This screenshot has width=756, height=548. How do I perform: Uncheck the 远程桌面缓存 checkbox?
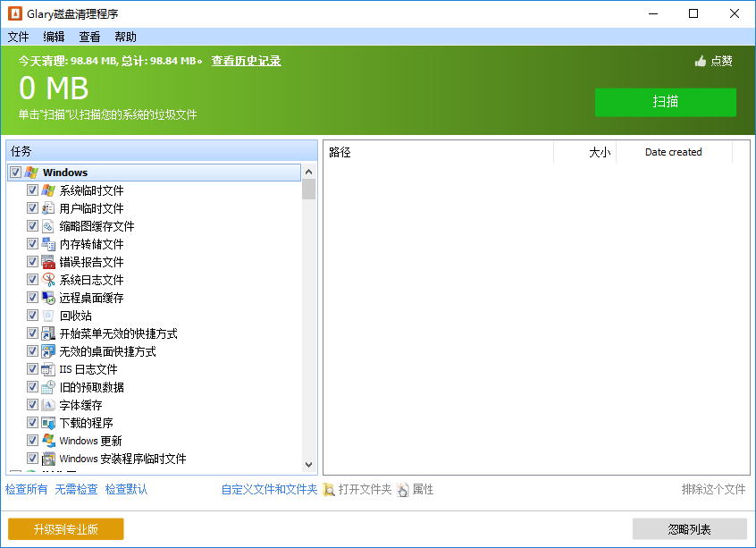point(32,297)
